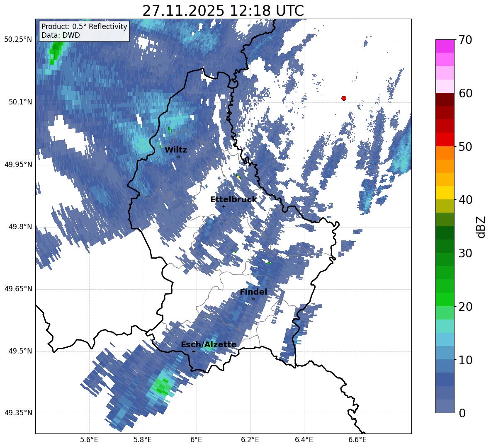Click the 6.2°E longitude label

pos(250,440)
